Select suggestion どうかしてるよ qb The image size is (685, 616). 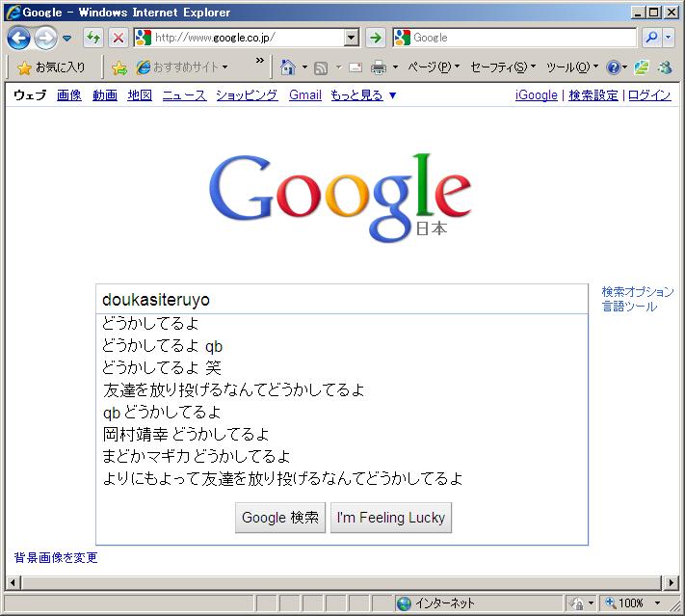pos(342,346)
